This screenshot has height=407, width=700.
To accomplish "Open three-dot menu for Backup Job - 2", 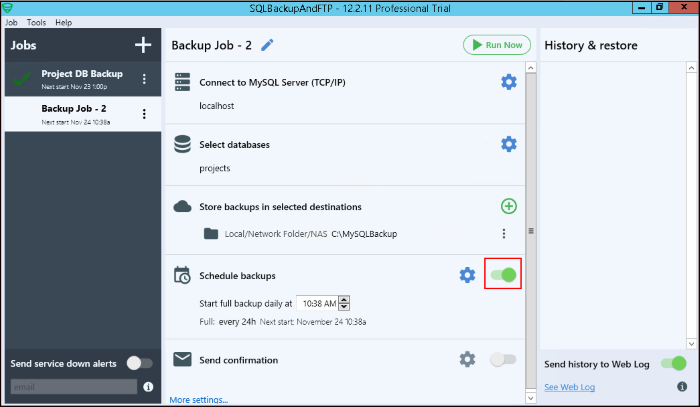I will [144, 114].
